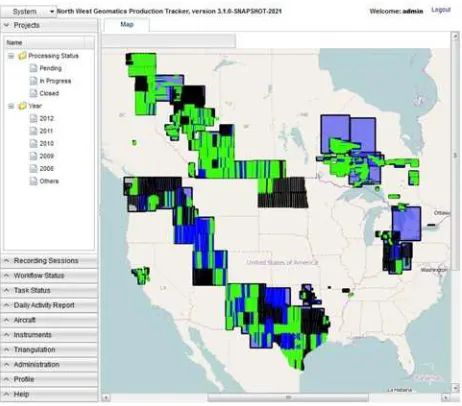Image resolution: width=462 pixels, height=406 pixels.
Task: Click the horizontal map scrollbar thumb
Action: [288, 398]
